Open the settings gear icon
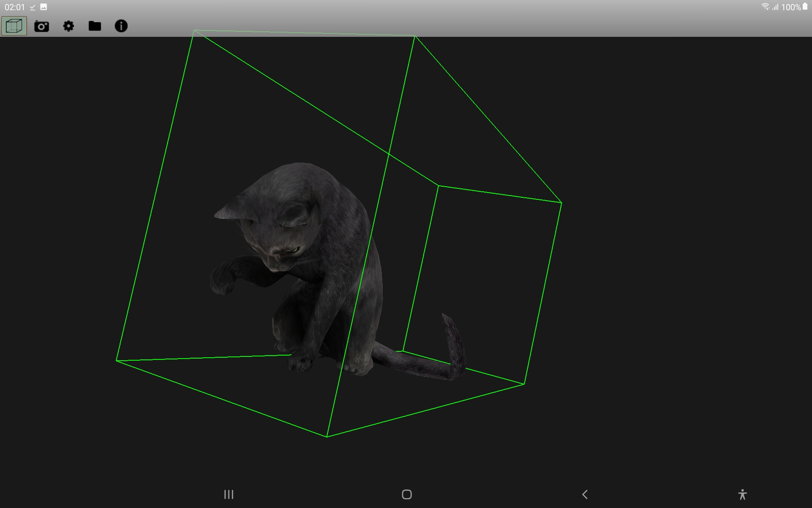Viewport: 812px width, 508px height. point(69,26)
